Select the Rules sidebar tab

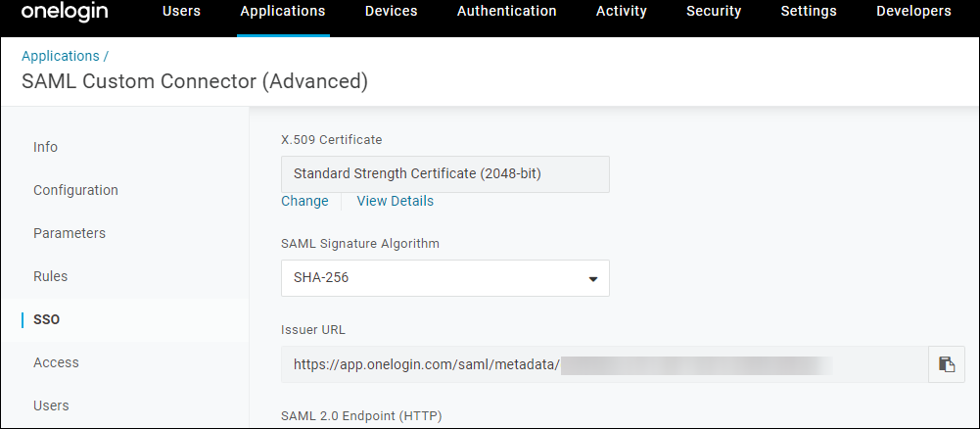tap(50, 276)
